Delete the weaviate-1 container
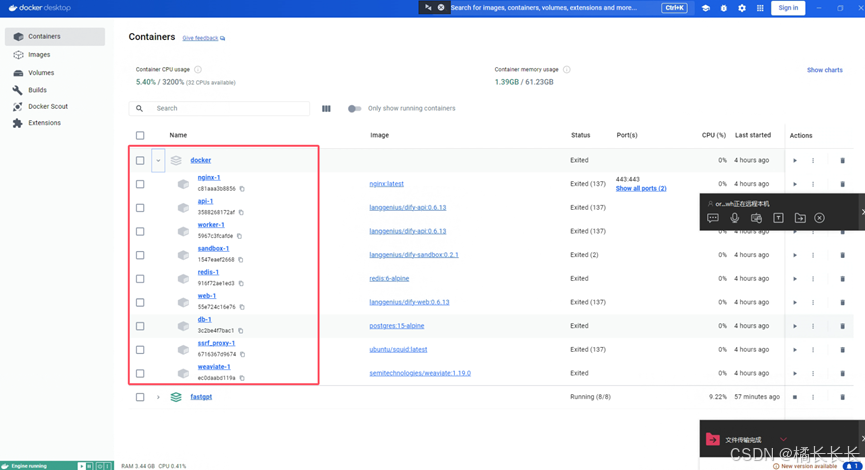This screenshot has width=865, height=470. click(x=842, y=373)
